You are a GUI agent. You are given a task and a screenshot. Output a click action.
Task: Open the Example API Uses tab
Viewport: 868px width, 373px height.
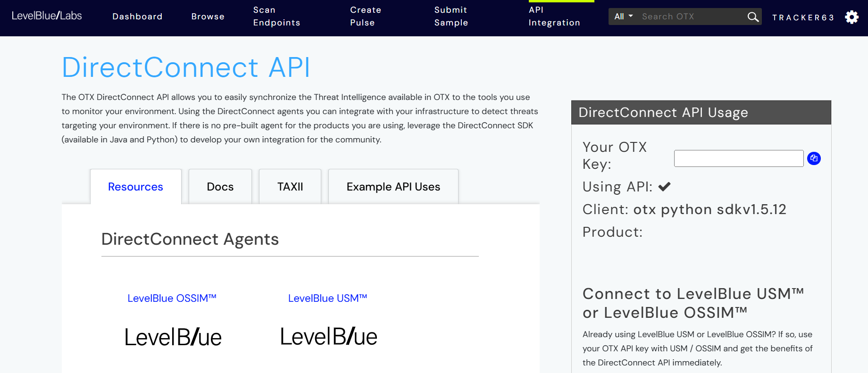click(393, 187)
